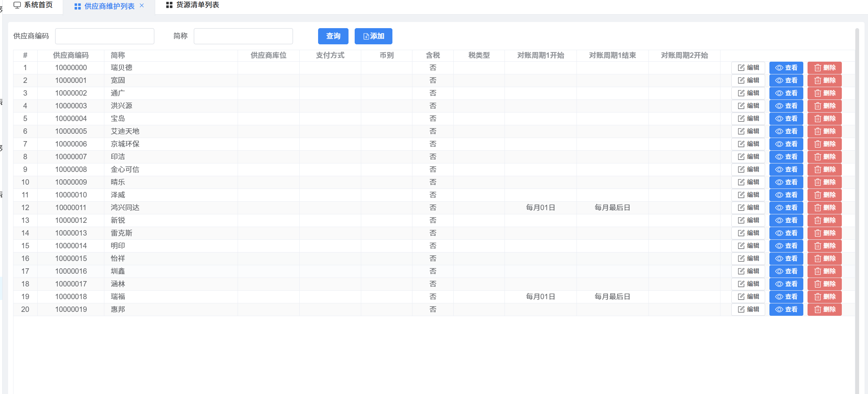Screen dimensions: 868x394
Task: Click the 查询 search button
Action: 333,36
